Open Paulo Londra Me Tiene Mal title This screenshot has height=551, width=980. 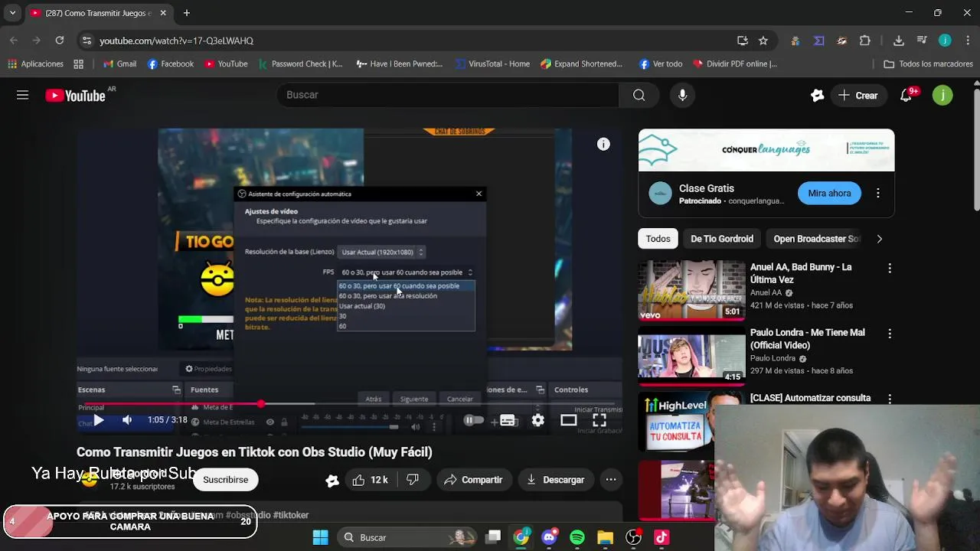[808, 339]
